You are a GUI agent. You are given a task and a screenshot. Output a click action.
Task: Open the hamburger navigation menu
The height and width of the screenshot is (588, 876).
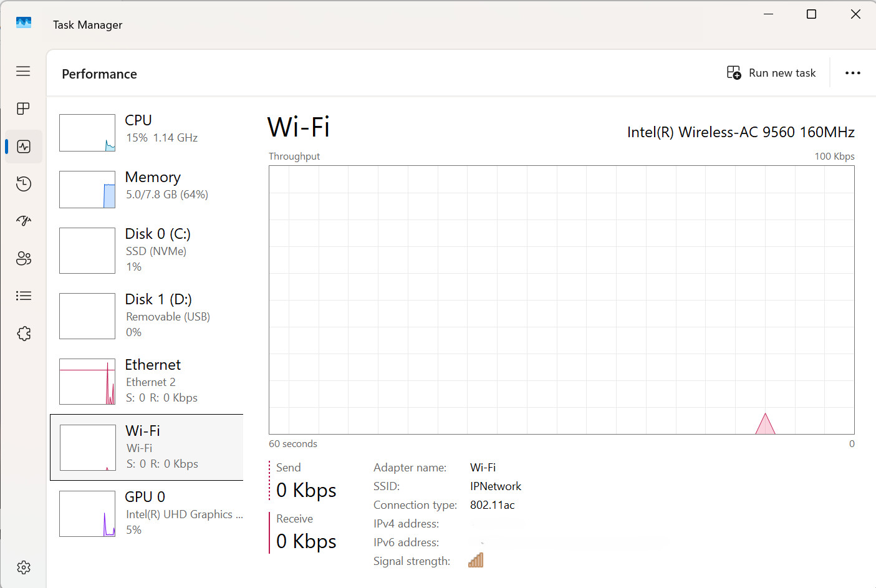(x=23, y=71)
